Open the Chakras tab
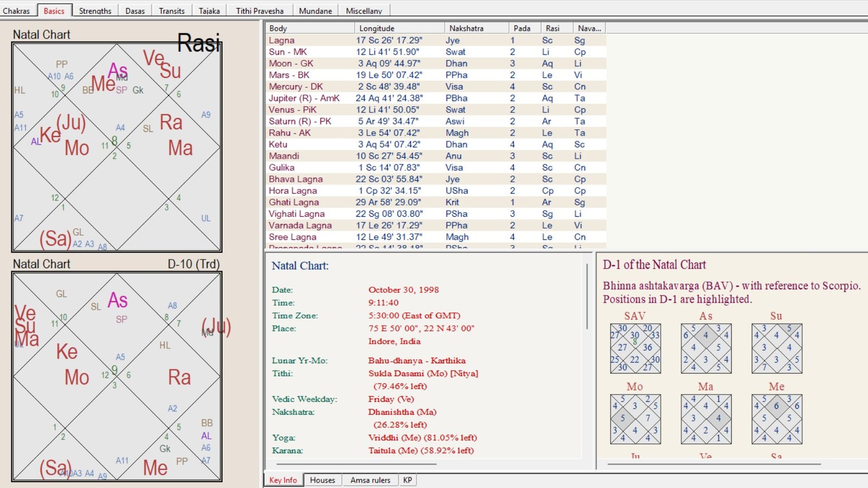The width and height of the screenshot is (868, 488). tap(16, 11)
